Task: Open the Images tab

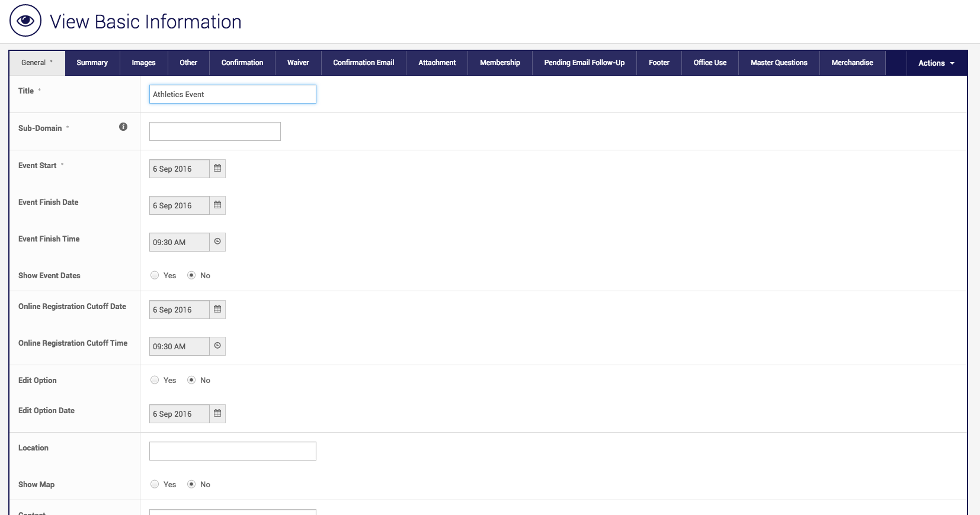Action: pyautogui.click(x=143, y=63)
